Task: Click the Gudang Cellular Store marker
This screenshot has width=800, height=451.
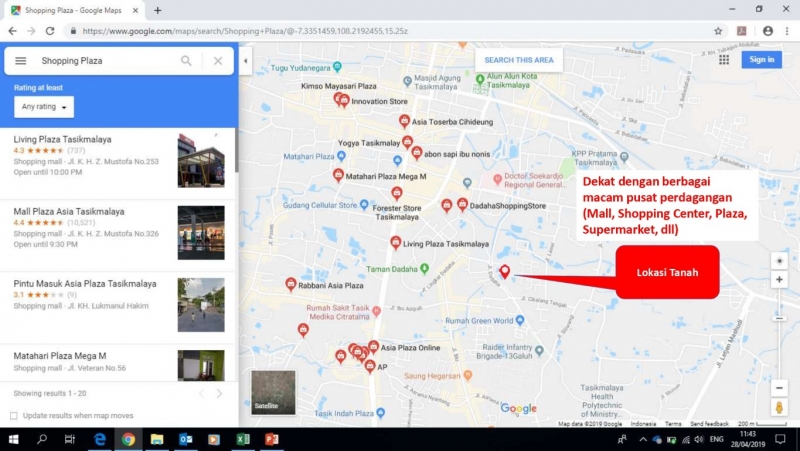Action: [x=364, y=205]
